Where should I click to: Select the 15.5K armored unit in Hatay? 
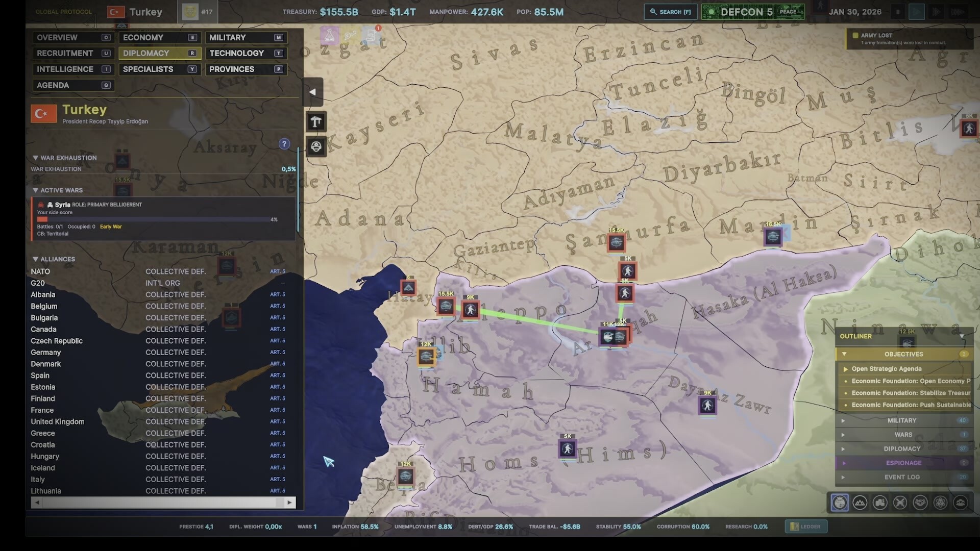(x=446, y=306)
